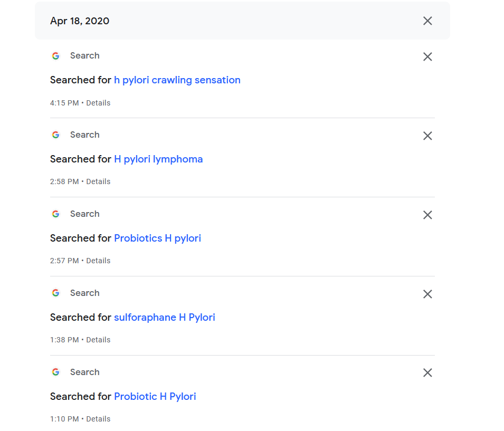The width and height of the screenshot is (504, 431).
Task: Remove the 'Probiotic H Pylori' search entry
Action: [427, 372]
